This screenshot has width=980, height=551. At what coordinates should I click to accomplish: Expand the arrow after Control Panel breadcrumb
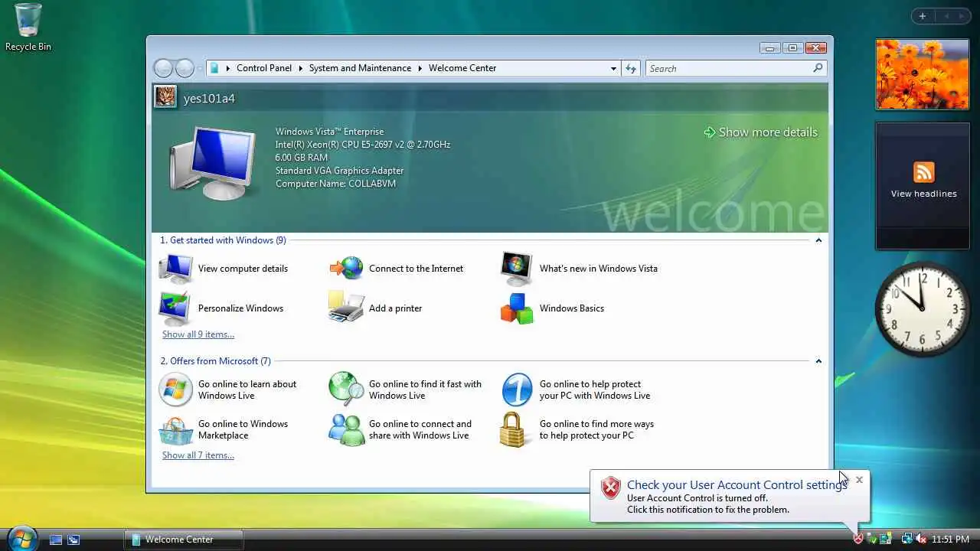pos(300,68)
